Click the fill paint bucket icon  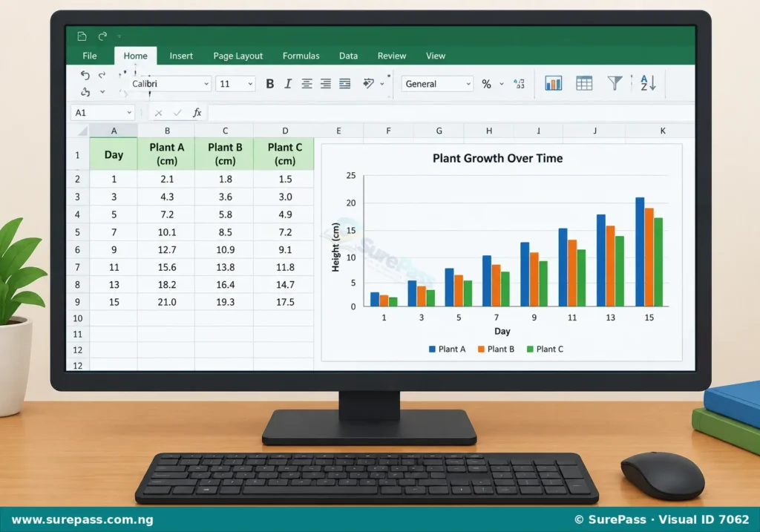[368, 83]
